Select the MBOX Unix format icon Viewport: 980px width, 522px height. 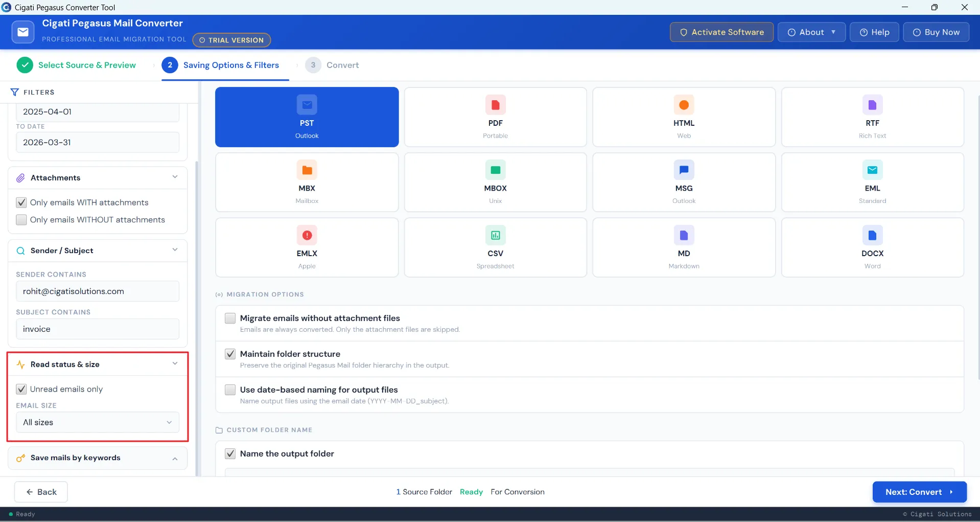(x=495, y=170)
